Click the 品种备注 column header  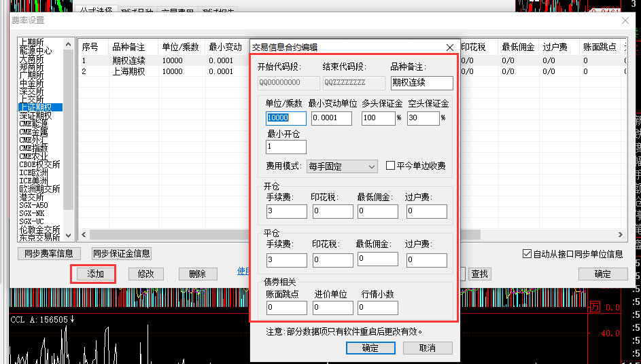[128, 47]
